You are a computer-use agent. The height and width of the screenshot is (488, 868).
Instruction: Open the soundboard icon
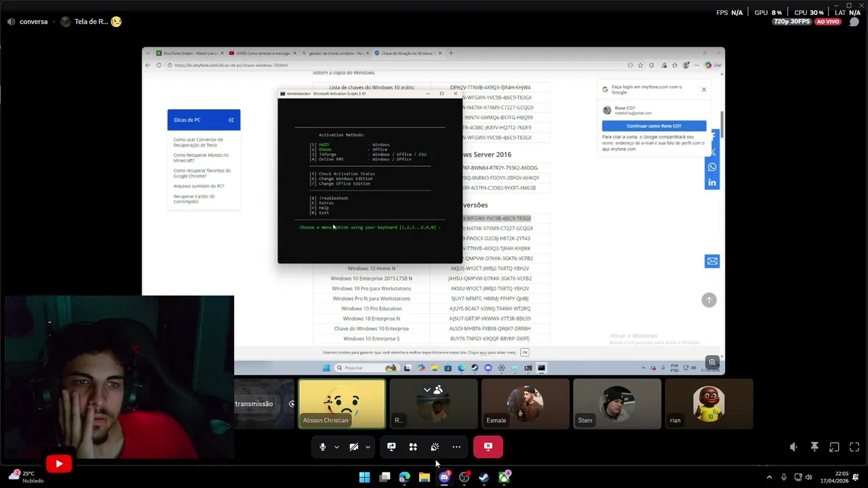(435, 447)
